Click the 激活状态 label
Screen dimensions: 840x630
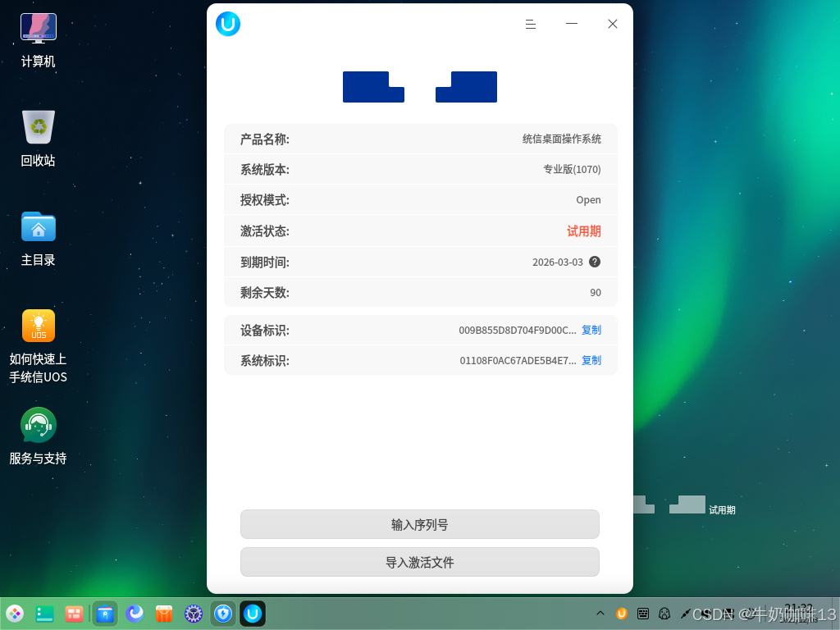(265, 231)
